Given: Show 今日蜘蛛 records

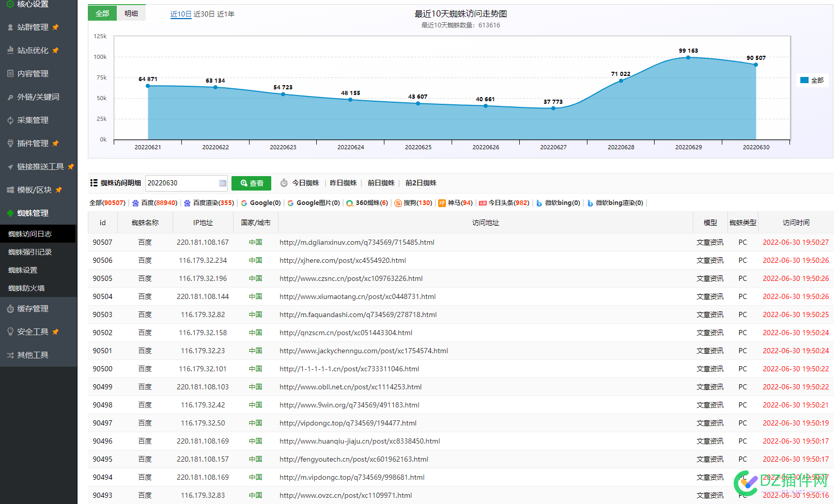Looking at the screenshot, I should point(305,183).
